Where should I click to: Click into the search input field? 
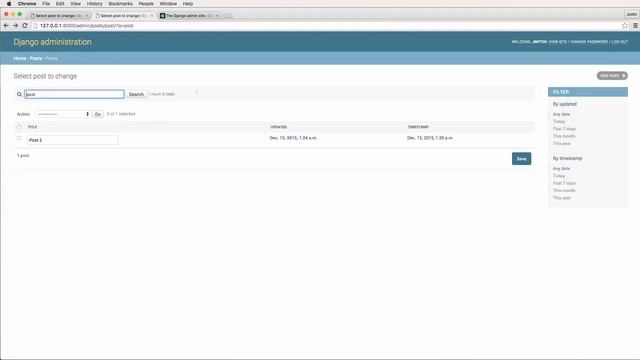pos(74,94)
